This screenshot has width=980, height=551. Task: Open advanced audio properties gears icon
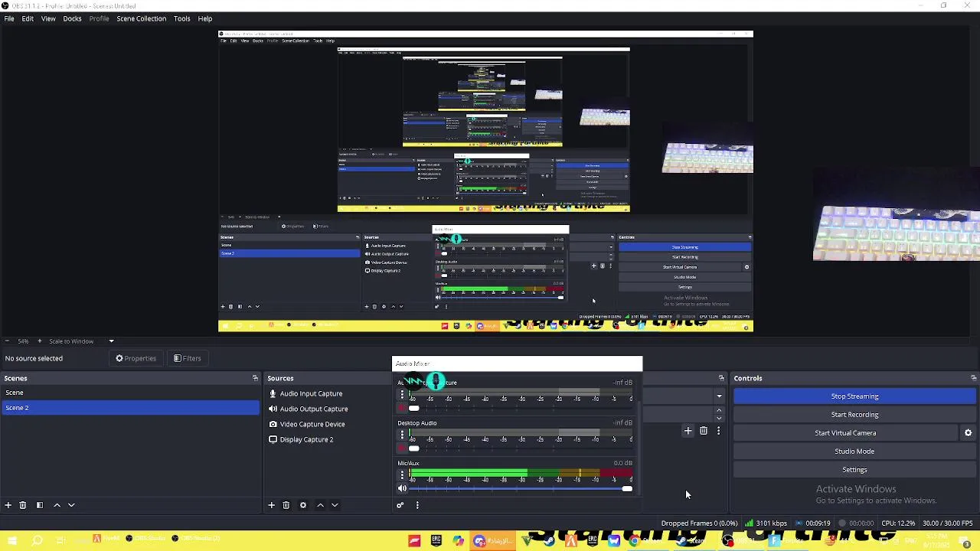400,505
